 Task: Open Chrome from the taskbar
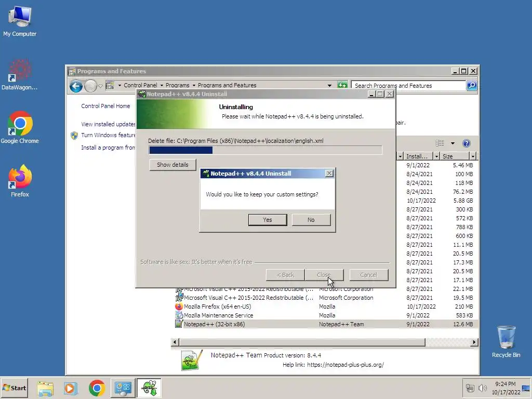(x=97, y=388)
